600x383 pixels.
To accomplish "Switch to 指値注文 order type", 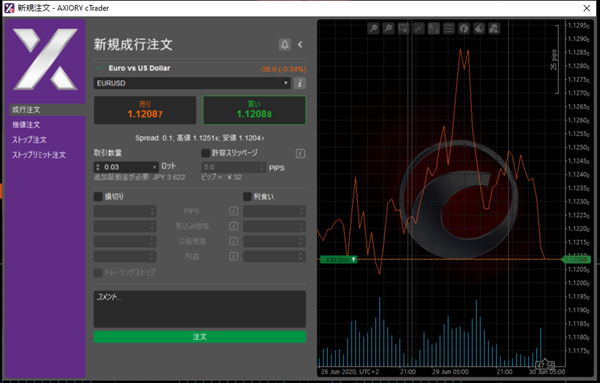I will [x=26, y=125].
